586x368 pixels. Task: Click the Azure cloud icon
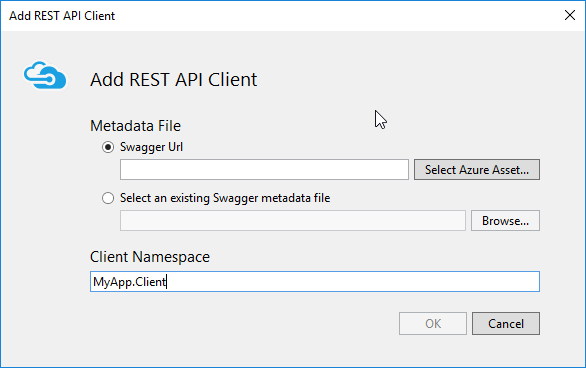click(x=45, y=75)
